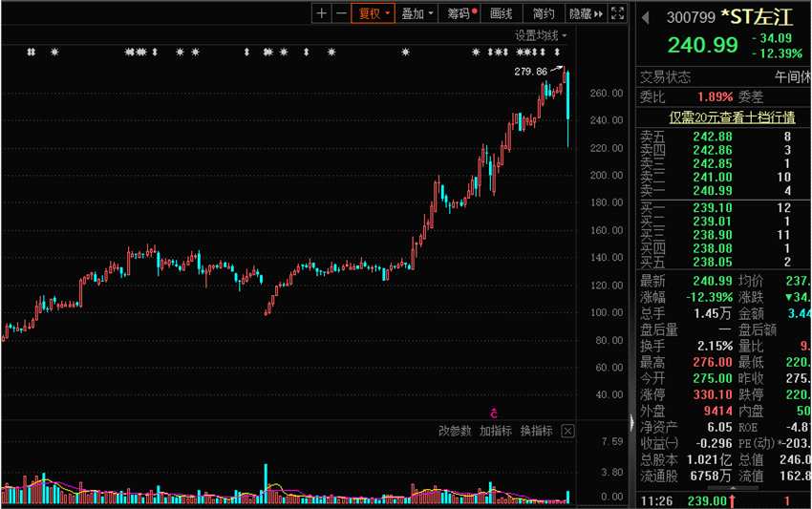This screenshot has width=812, height=509.
Task: Click the stock code 300799
Action: click(691, 17)
